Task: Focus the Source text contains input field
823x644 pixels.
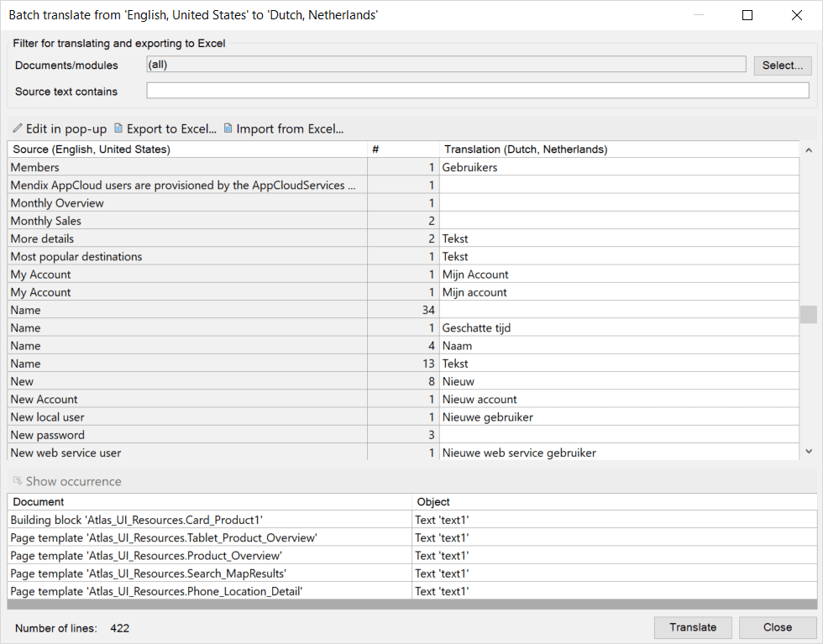Action: pyautogui.click(x=477, y=91)
